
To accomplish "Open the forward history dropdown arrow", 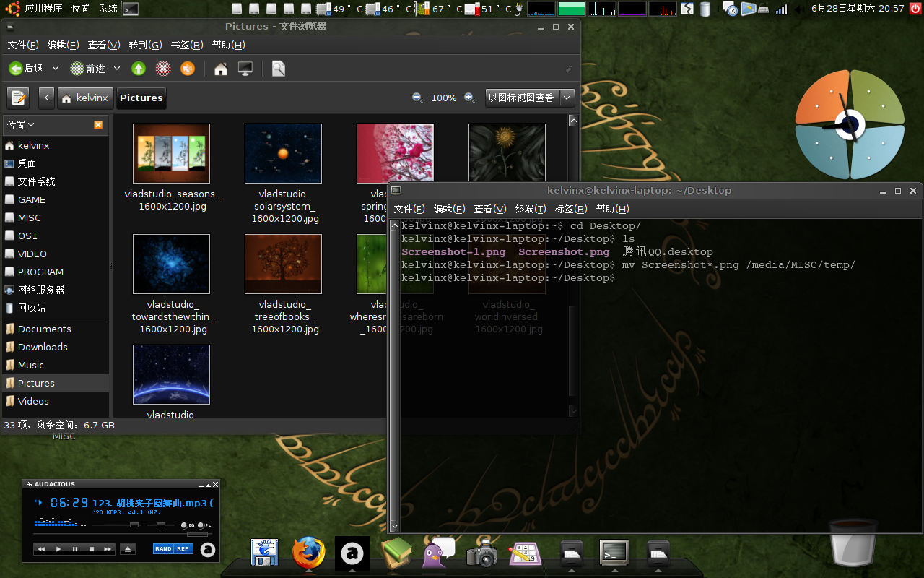I will 117,69.
